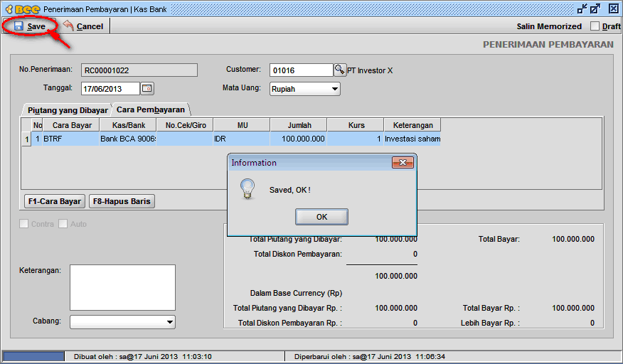Select the BTRF cell in row 1

pos(71,139)
